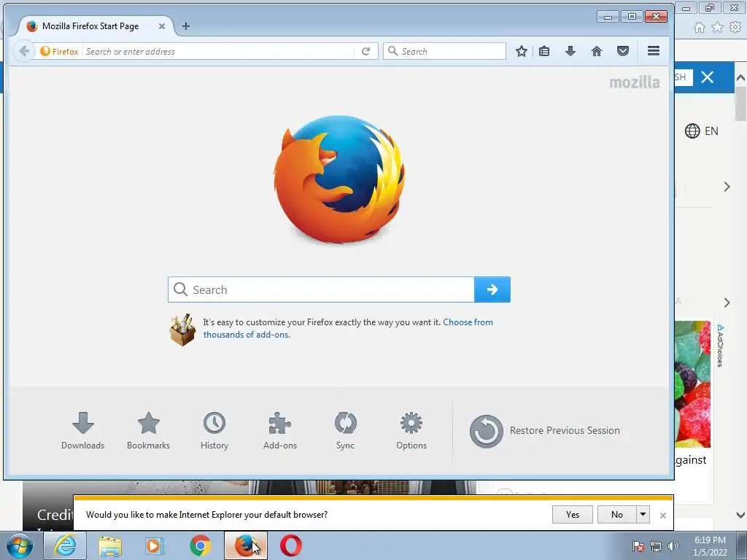This screenshot has width=747, height=560.
Task: Dismiss the default browser notification bar
Action: click(x=662, y=516)
